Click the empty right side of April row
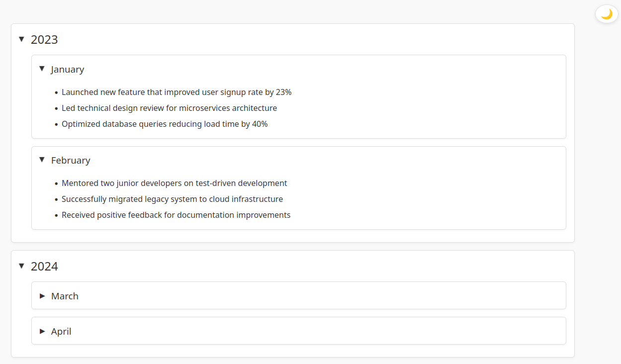Image resolution: width=621 pixels, height=364 pixels. [398, 331]
